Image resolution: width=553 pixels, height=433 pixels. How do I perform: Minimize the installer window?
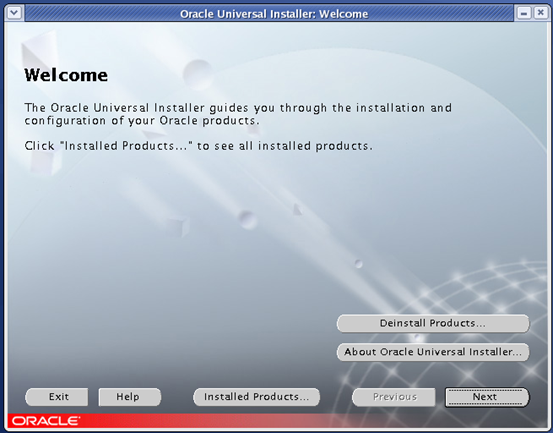tap(524, 13)
